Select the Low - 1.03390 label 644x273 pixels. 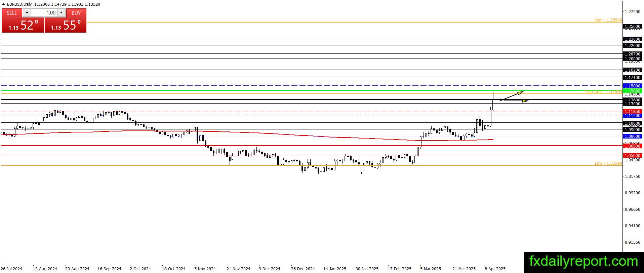pos(608,163)
